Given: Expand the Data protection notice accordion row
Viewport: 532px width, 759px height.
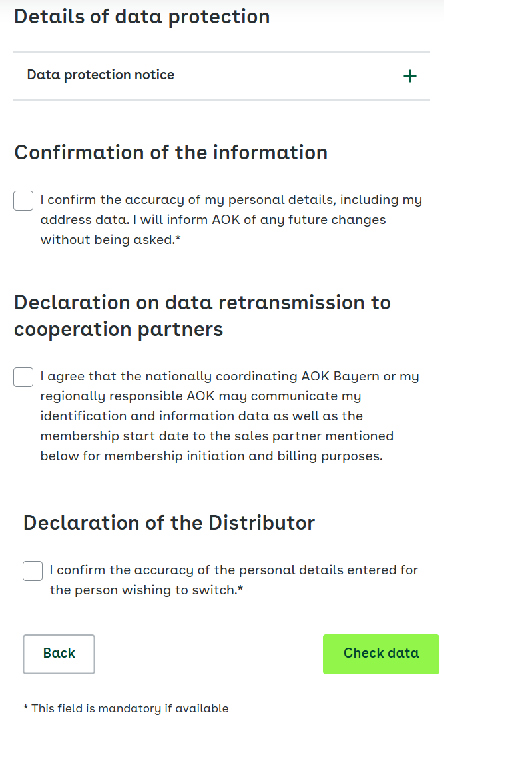Looking at the screenshot, I should (222, 76).
